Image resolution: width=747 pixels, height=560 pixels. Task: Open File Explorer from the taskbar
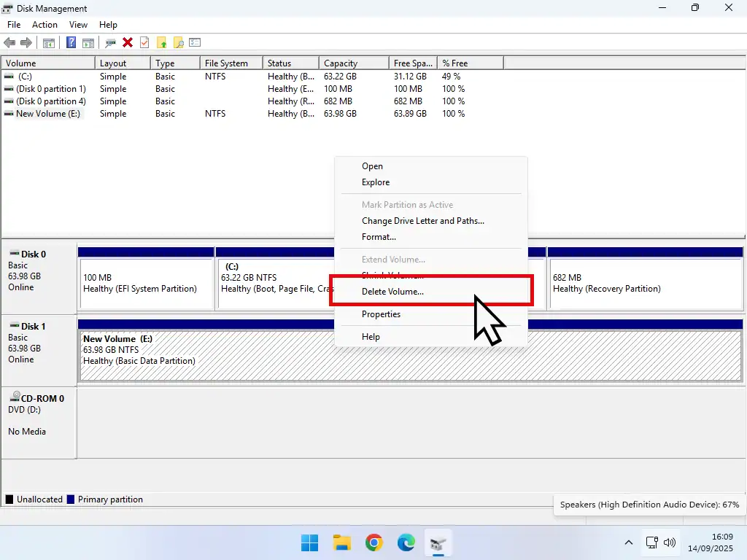pyautogui.click(x=341, y=542)
